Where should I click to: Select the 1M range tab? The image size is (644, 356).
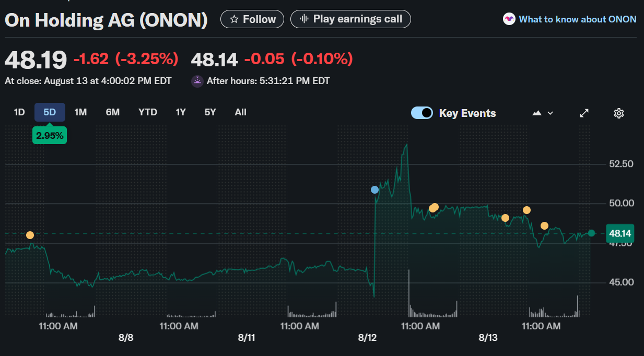click(x=80, y=112)
